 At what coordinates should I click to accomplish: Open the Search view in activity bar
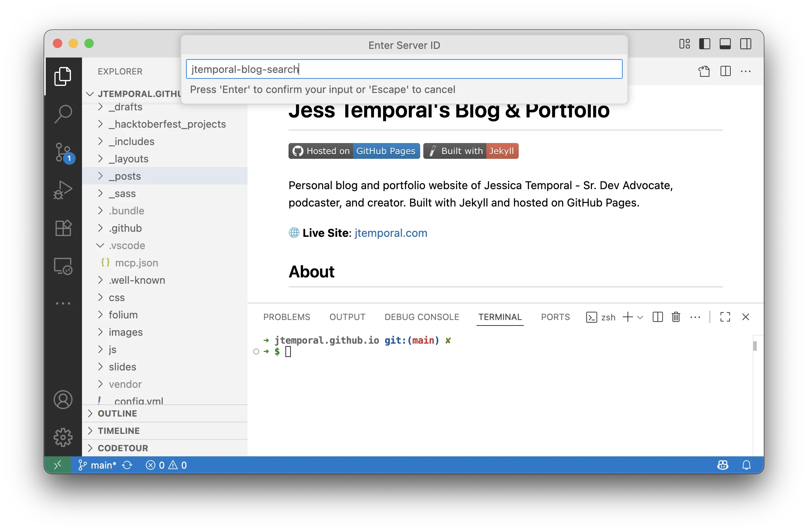[x=63, y=114]
